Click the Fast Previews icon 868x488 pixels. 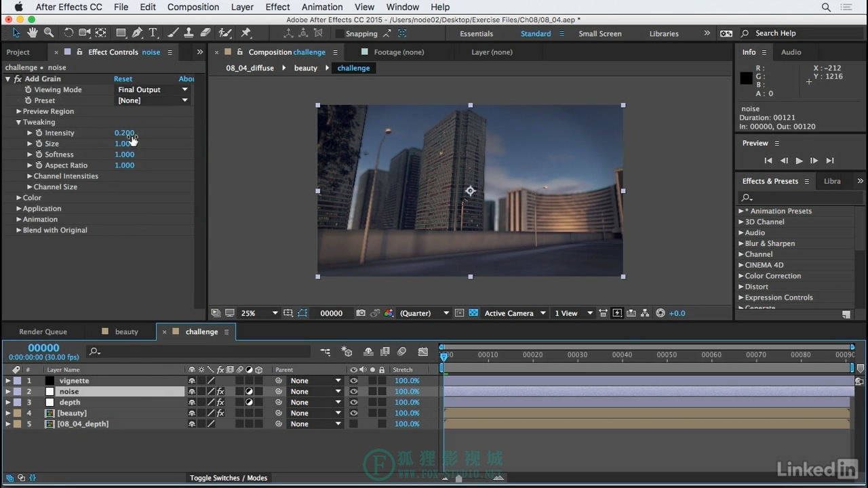[616, 313]
